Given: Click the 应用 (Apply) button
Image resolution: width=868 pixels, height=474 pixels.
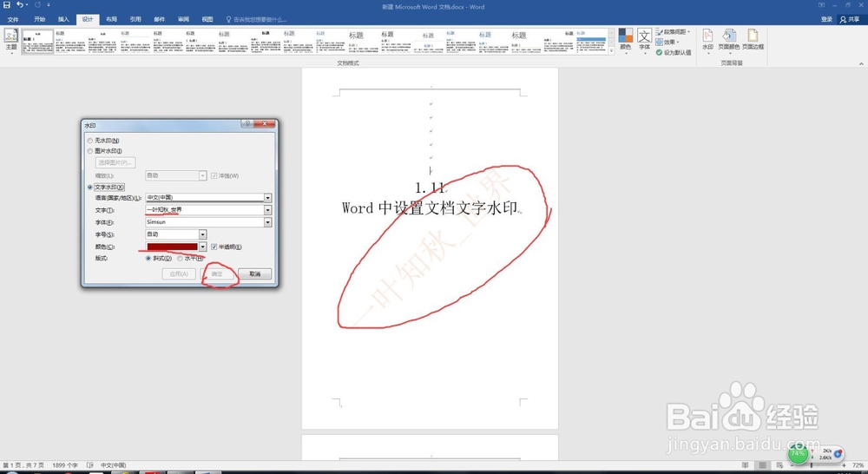Looking at the screenshot, I should tap(179, 273).
